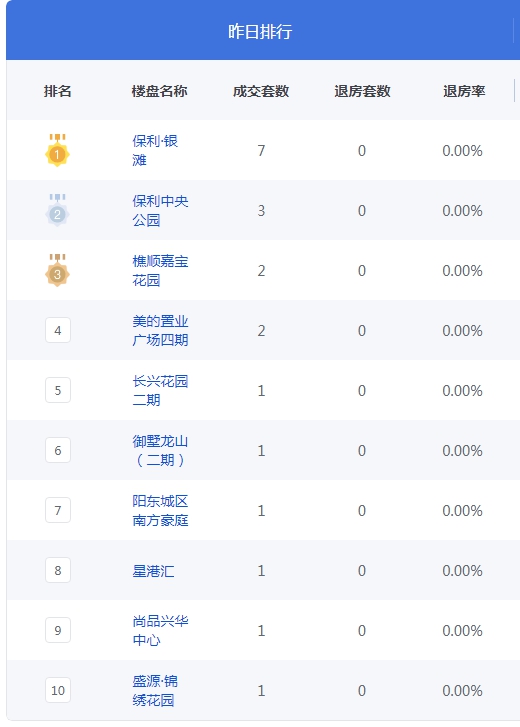Click the 成交套数 column header
The image size is (520, 727).
tap(261, 91)
